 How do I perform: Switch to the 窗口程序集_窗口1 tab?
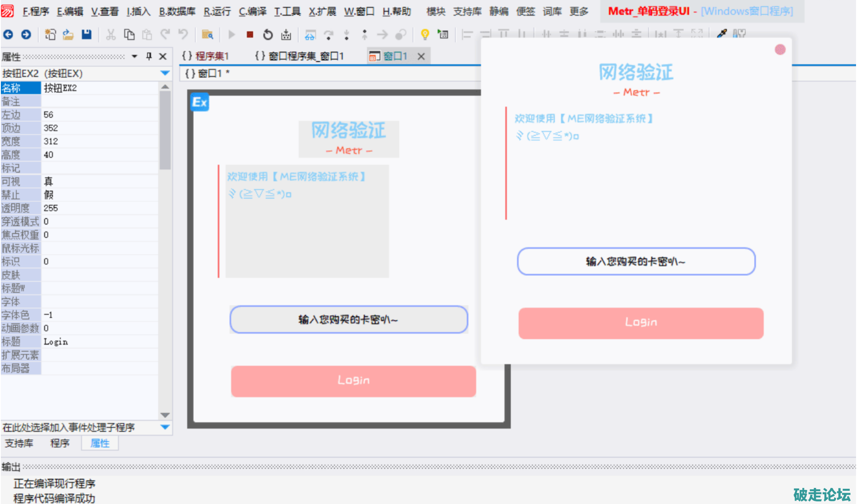[300, 56]
